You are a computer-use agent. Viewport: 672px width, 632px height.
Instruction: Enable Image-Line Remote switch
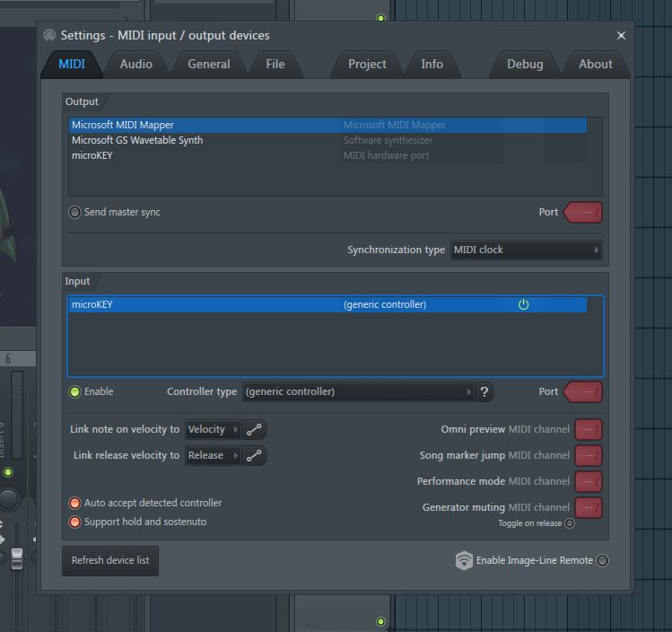(602, 560)
